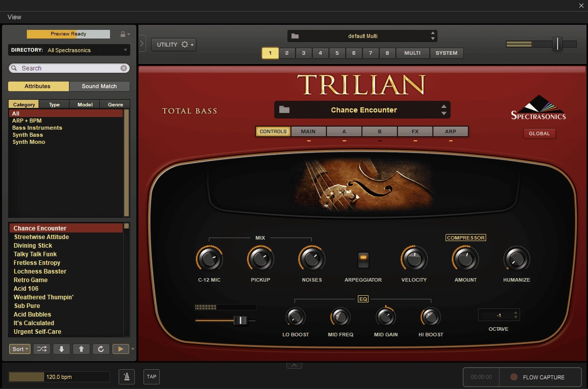This screenshot has width=588, height=389.
Task: Open the MULTI page
Action: point(412,53)
